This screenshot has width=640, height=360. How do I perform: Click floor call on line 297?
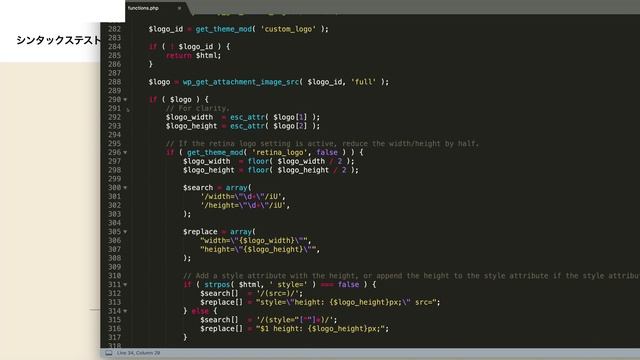258,161
